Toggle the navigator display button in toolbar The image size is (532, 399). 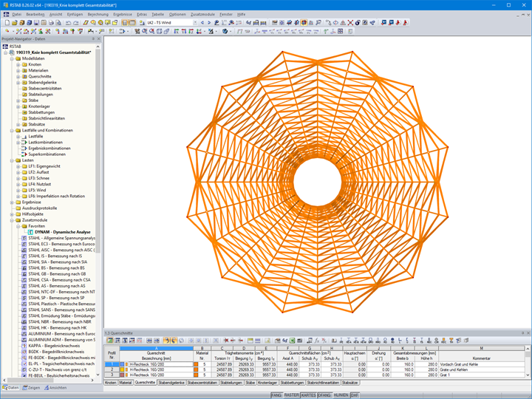125,23
